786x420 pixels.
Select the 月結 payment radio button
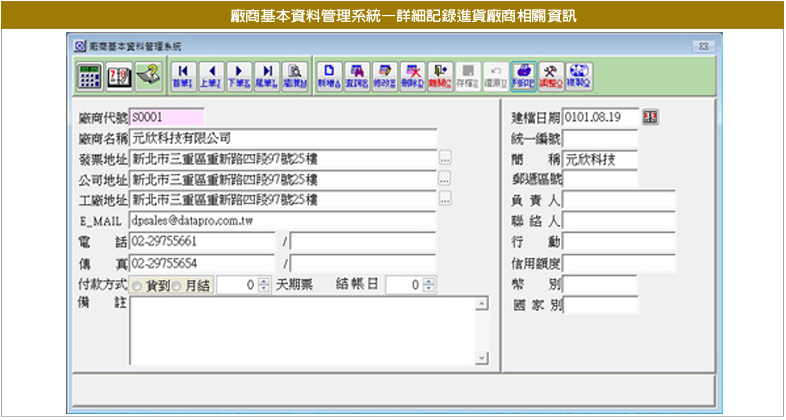pyautogui.click(x=177, y=286)
